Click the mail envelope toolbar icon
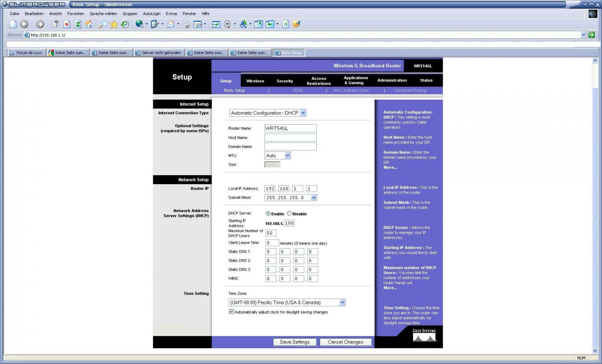 (171, 24)
